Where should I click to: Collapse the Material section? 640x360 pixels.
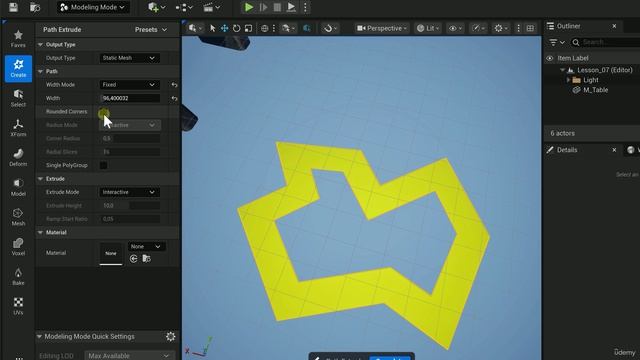[x=40, y=232]
